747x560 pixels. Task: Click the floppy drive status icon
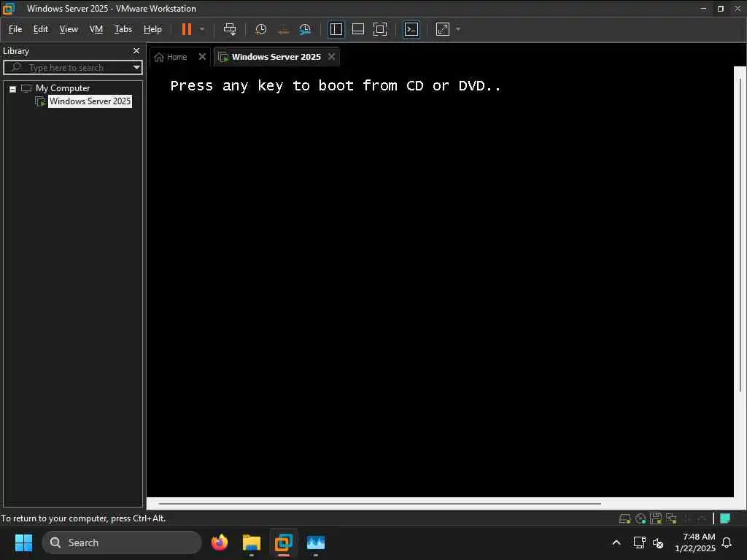[x=656, y=519]
